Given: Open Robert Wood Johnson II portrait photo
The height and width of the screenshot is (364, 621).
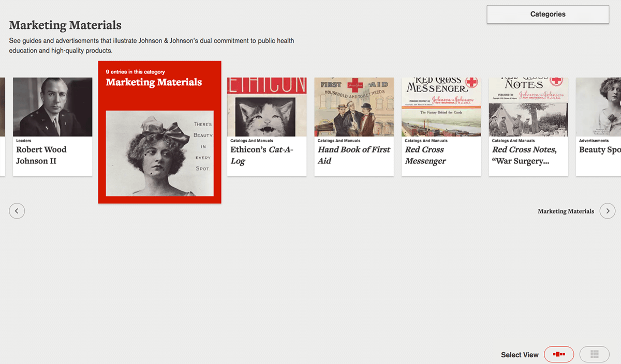Looking at the screenshot, I should pyautogui.click(x=53, y=107).
